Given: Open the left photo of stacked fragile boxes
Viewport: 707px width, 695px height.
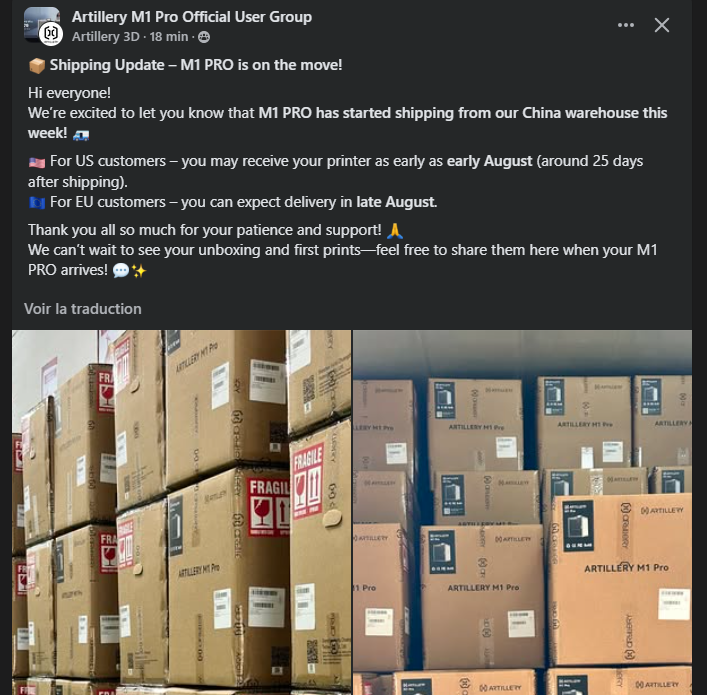Looking at the screenshot, I should point(181,512).
